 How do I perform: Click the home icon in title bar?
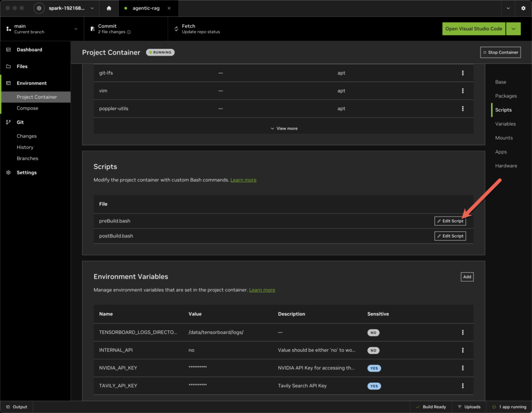[x=109, y=8]
